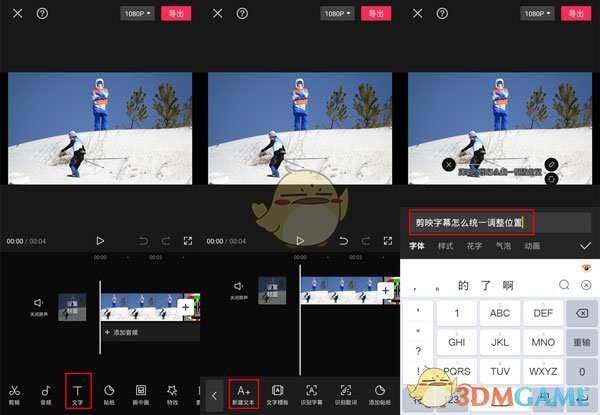600x415 pixels.
Task: Confirm text with the checkmark beside 动画
Action: (585, 245)
